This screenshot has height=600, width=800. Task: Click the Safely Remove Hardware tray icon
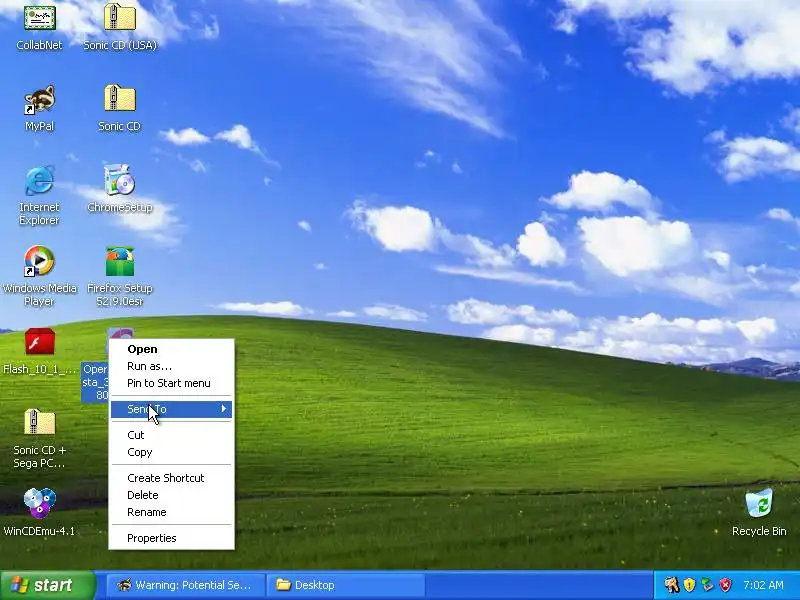[x=707, y=585]
